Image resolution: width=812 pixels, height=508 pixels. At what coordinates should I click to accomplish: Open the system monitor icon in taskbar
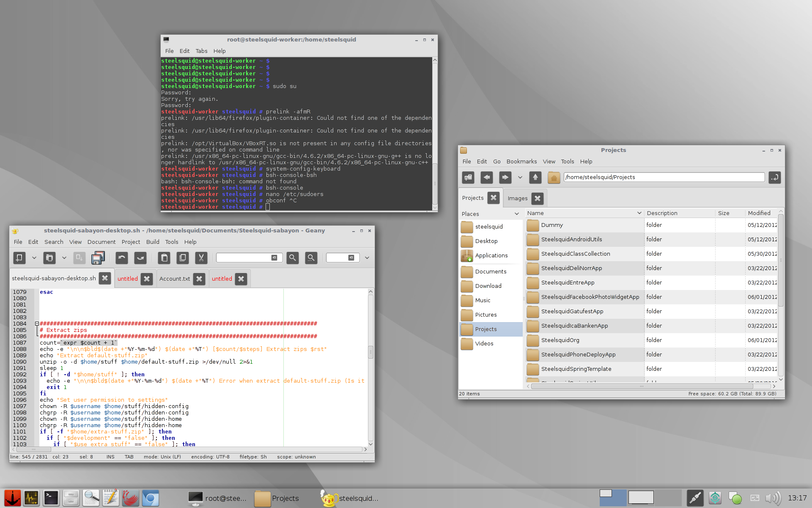[32, 498]
